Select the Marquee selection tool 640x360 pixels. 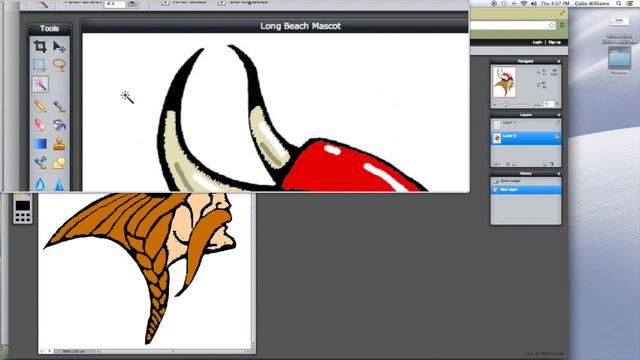[x=40, y=65]
